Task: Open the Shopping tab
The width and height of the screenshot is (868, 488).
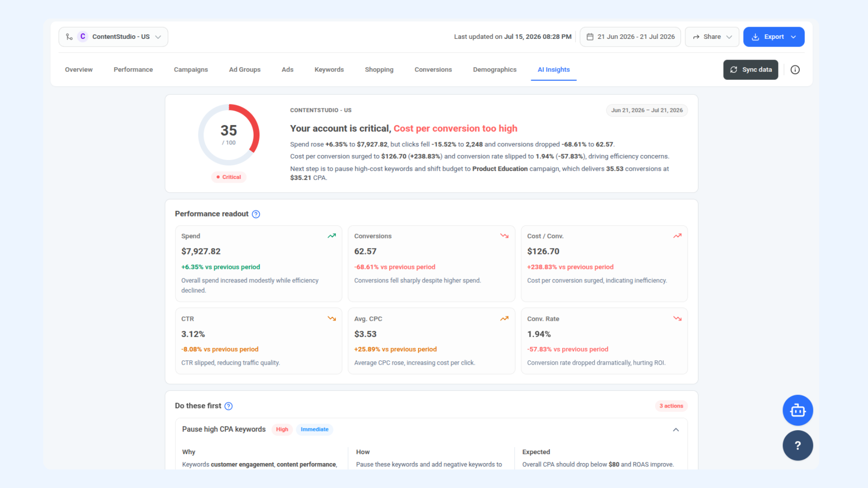Action: pos(379,70)
